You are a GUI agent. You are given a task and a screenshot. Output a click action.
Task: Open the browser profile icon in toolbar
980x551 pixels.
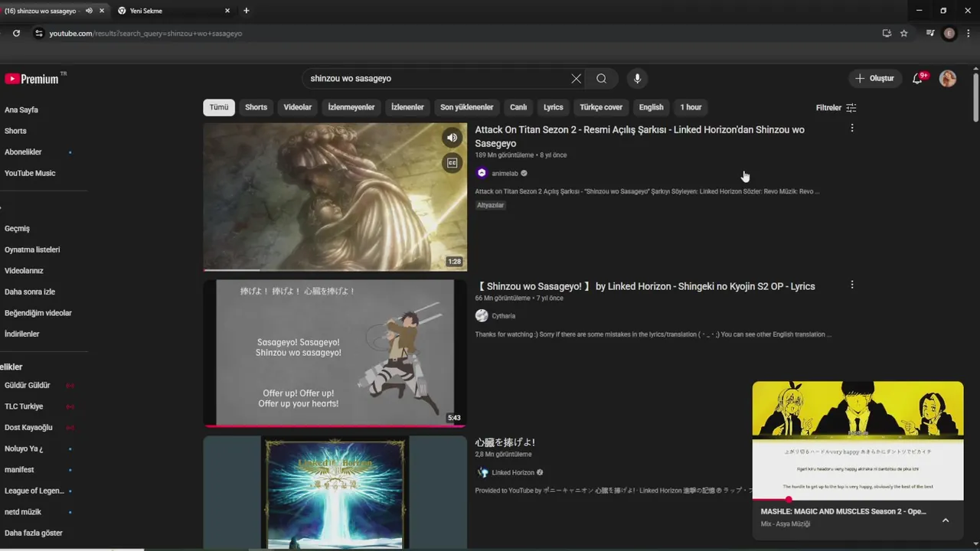click(949, 33)
